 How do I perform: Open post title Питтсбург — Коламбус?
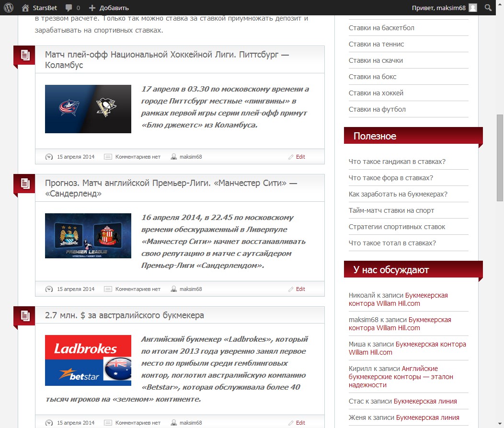coord(167,60)
